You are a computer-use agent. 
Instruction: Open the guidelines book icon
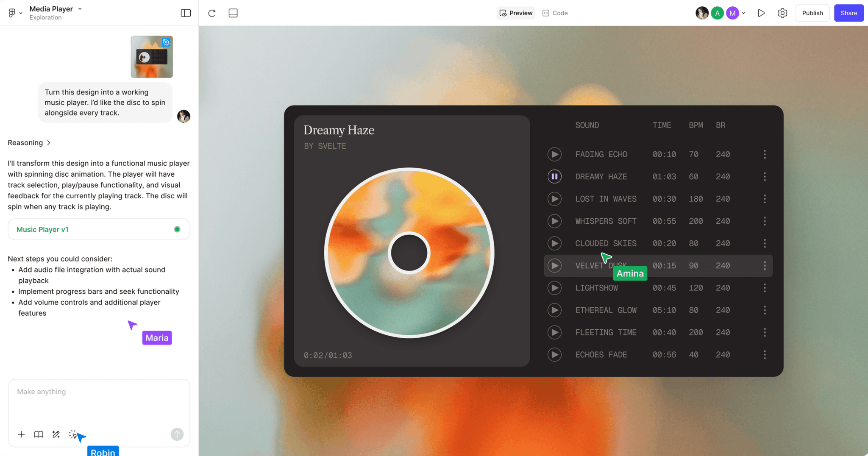(38, 434)
